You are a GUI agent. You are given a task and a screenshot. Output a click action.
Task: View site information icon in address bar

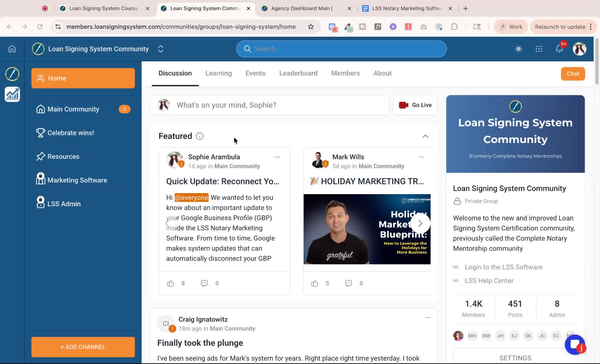coord(58,27)
